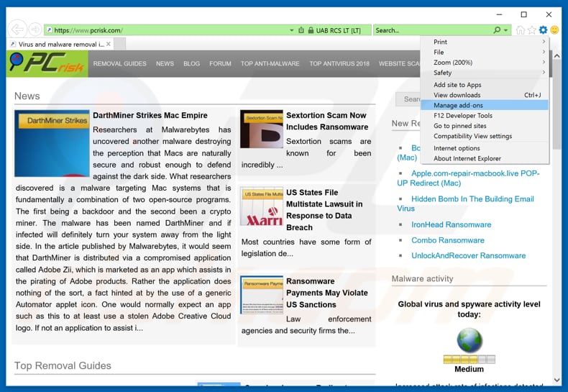Select View downloads menu entry
568x392 pixels.
(x=485, y=95)
